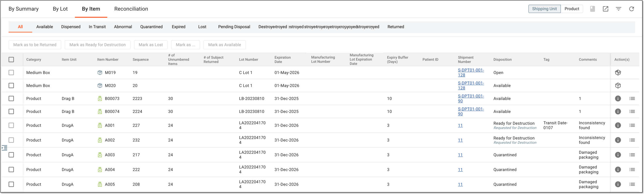
Task: Click the Sequence column header
Action: click(141, 60)
